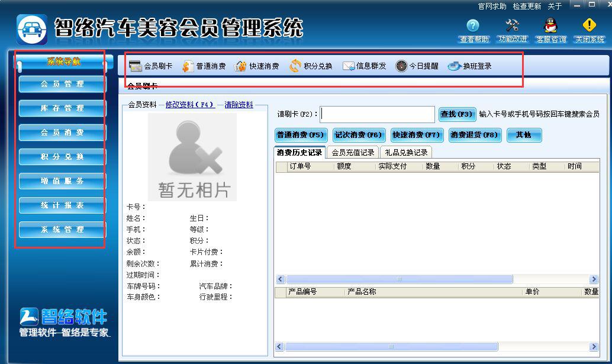Switch to the 会员充值记录 tab
612x364 pixels.
pyautogui.click(x=353, y=153)
